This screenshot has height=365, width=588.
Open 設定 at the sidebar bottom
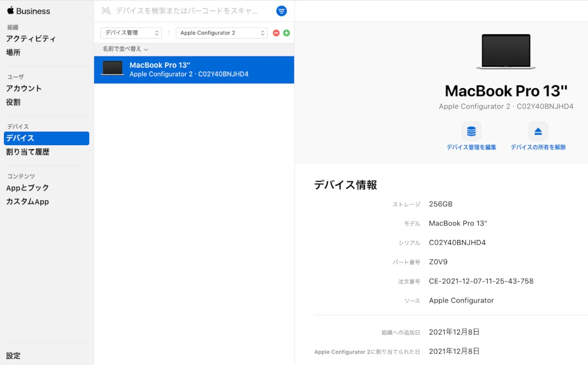click(x=13, y=356)
